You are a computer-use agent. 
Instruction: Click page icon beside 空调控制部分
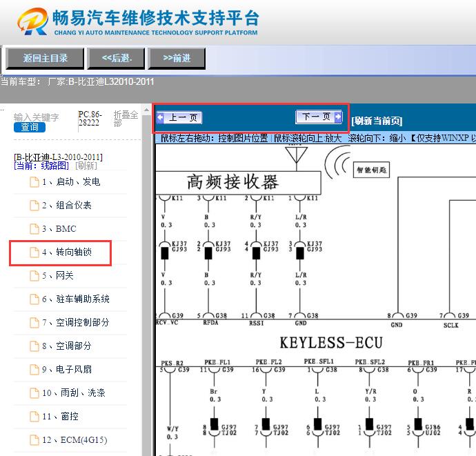pyautogui.click(x=34, y=323)
